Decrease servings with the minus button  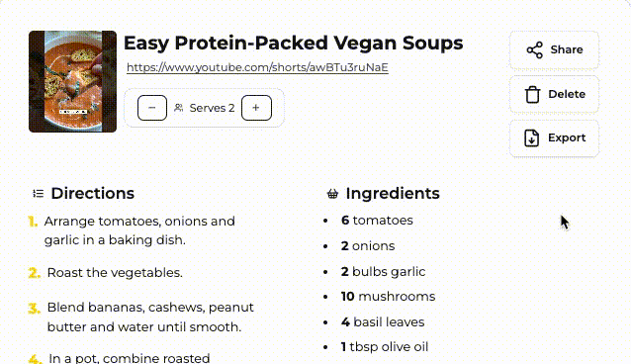[x=152, y=108]
